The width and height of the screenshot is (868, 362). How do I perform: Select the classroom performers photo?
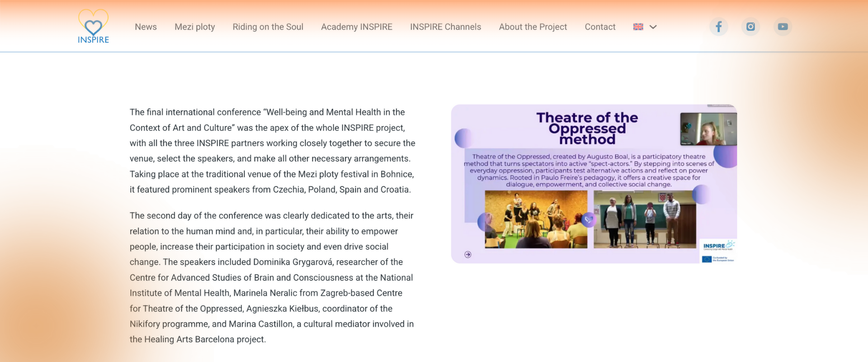coord(645,219)
